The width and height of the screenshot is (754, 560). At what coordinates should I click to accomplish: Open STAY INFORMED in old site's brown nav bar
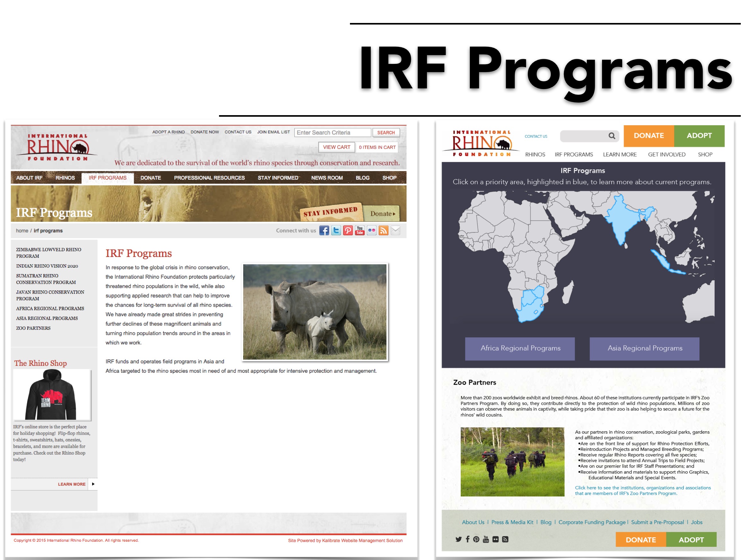click(x=278, y=178)
